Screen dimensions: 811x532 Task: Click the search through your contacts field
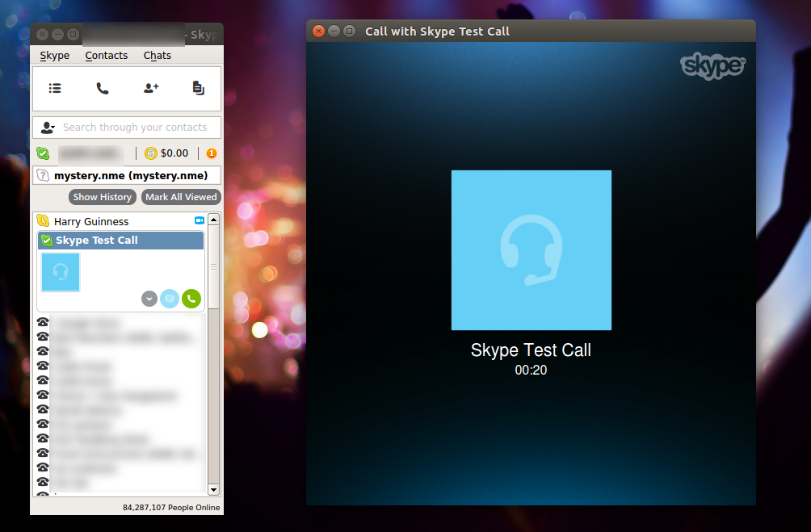click(127, 128)
